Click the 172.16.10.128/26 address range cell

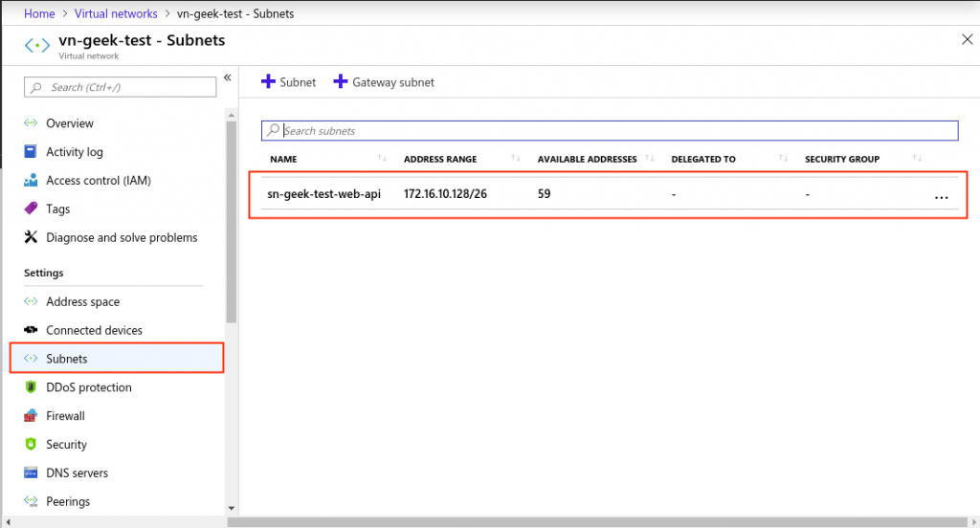(x=445, y=194)
